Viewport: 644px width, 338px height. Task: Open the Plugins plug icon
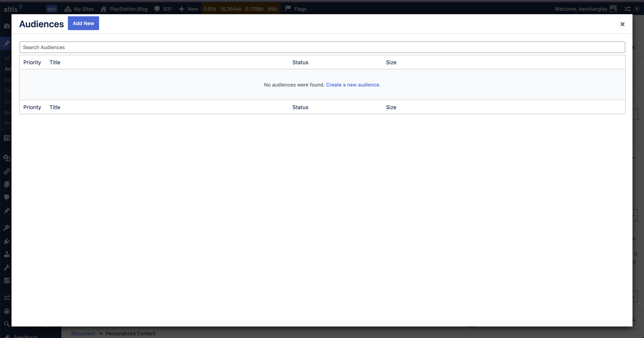click(7, 241)
